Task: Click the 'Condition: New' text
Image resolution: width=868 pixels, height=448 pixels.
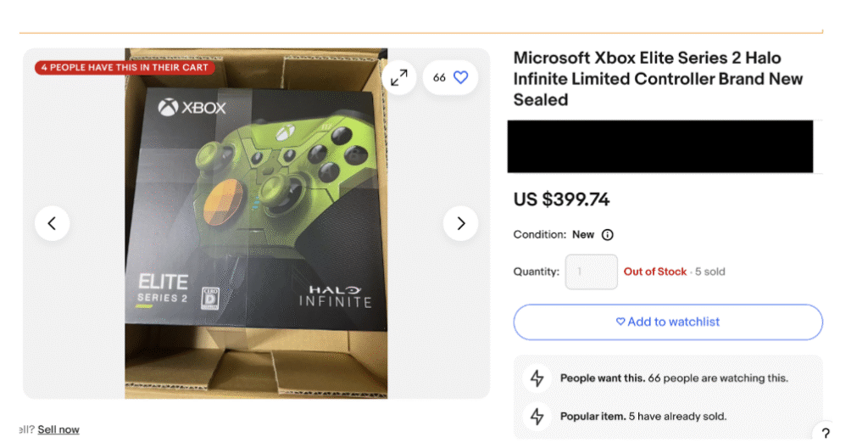Action: point(554,235)
